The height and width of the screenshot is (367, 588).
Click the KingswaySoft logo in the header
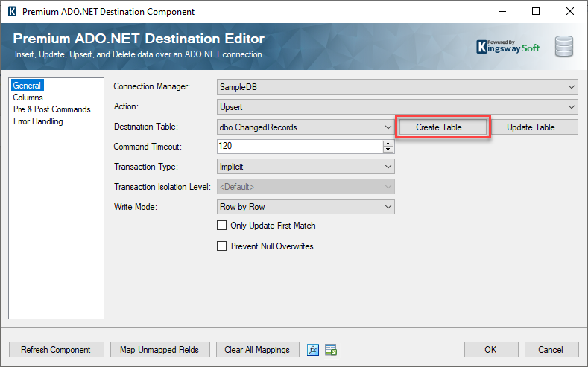pos(508,47)
